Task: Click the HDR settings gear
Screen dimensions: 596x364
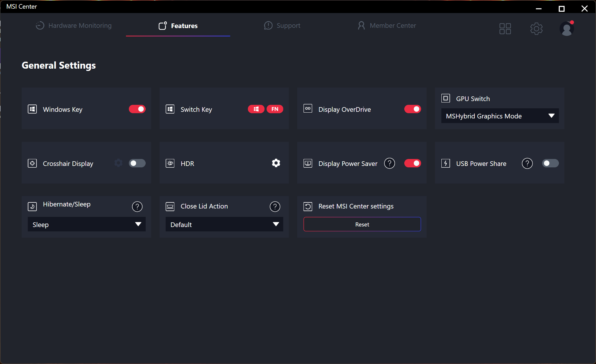Action: click(276, 163)
